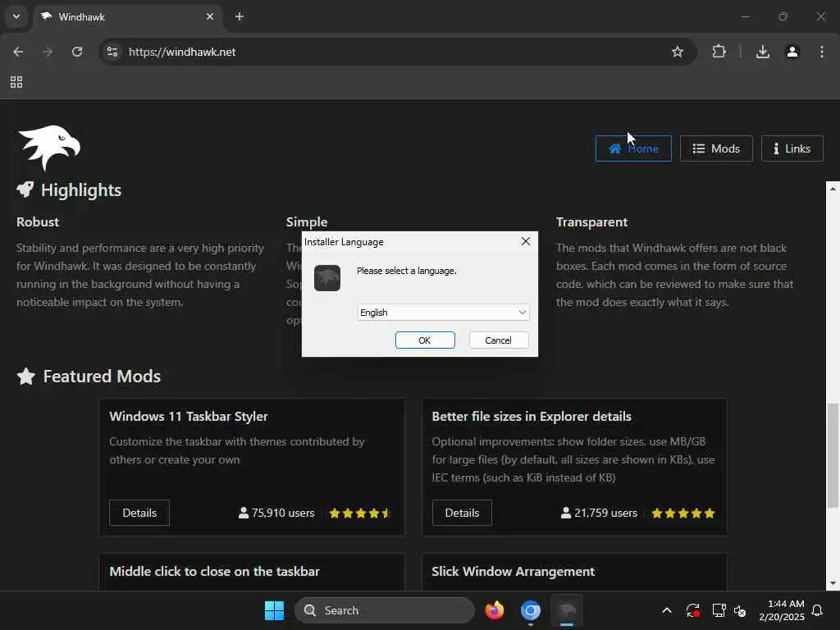Close the Windhawk browser tab
The height and width of the screenshot is (630, 840).
210,16
